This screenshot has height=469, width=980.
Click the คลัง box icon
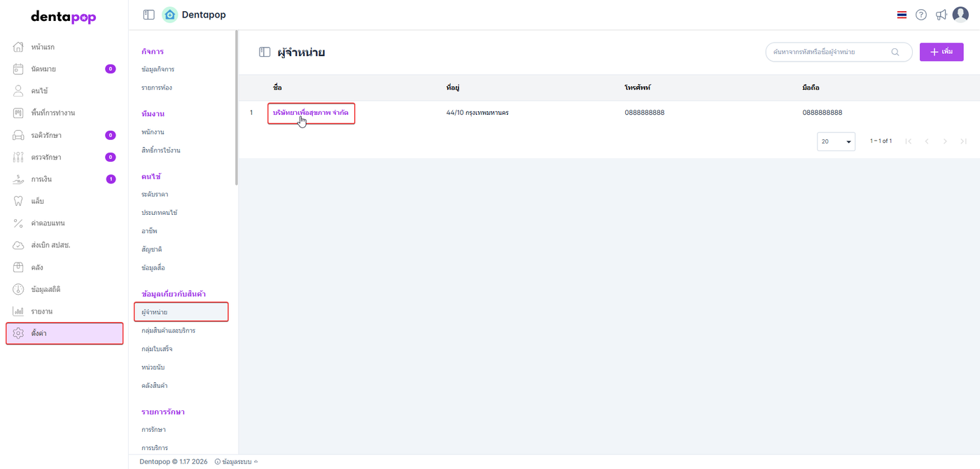coord(19,267)
